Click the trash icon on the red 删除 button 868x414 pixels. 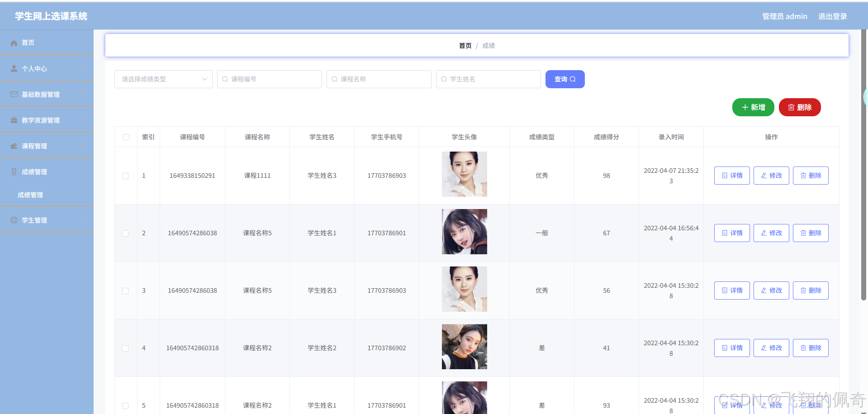tap(791, 107)
